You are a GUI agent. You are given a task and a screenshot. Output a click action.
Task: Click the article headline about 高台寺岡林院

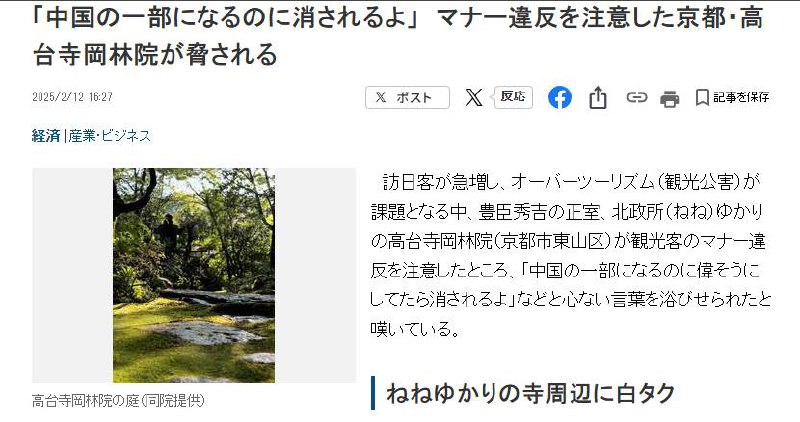(x=398, y=36)
